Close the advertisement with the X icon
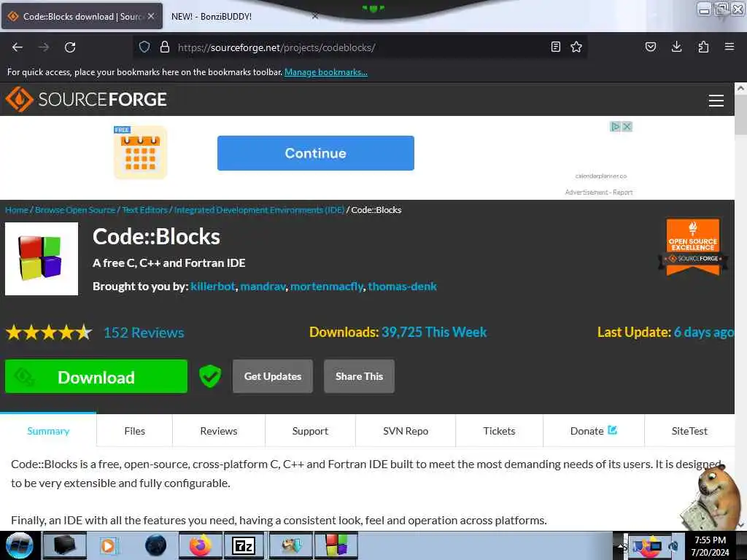 click(627, 127)
